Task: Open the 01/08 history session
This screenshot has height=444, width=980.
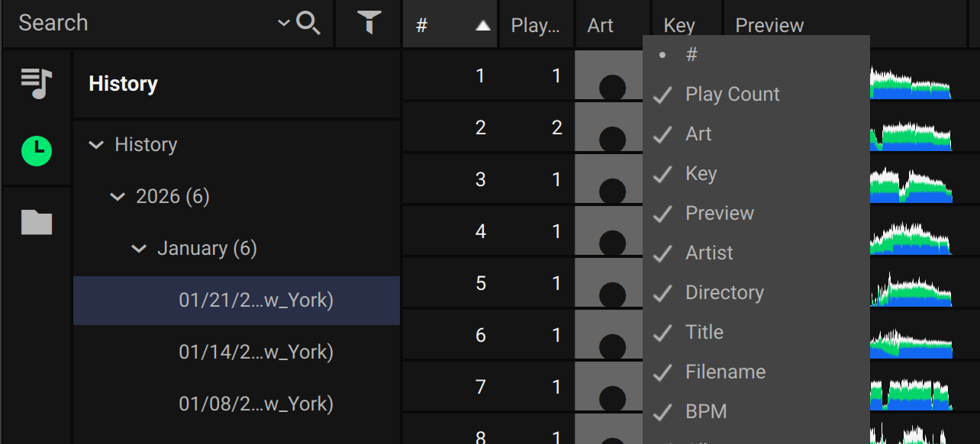Action: (x=256, y=404)
